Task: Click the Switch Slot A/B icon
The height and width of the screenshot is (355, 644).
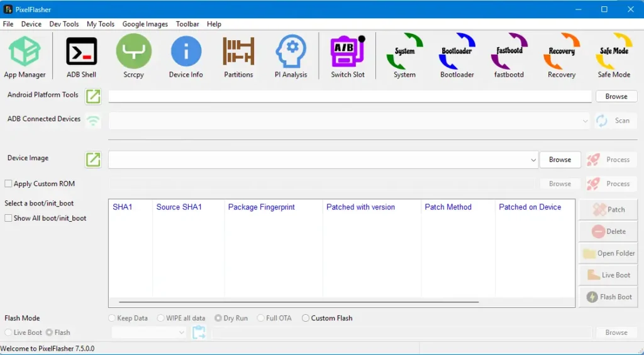Action: pyautogui.click(x=348, y=57)
